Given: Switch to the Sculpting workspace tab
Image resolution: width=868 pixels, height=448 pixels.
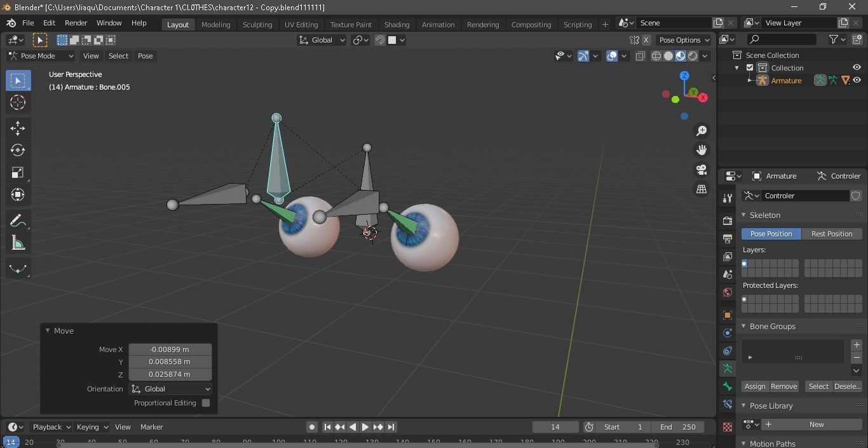Looking at the screenshot, I should click(x=257, y=24).
